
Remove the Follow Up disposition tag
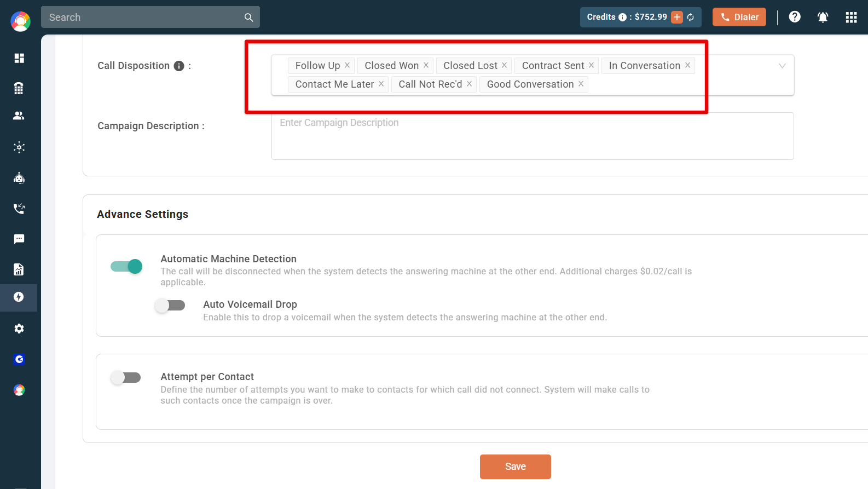pos(347,65)
